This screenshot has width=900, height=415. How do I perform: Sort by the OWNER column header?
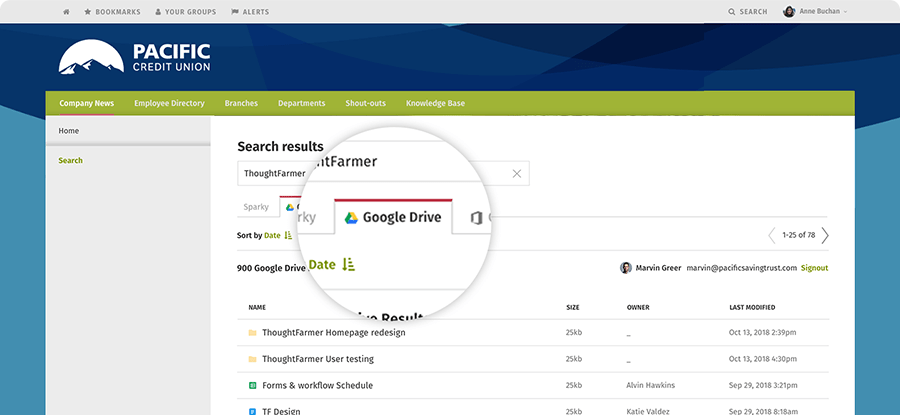(x=638, y=308)
